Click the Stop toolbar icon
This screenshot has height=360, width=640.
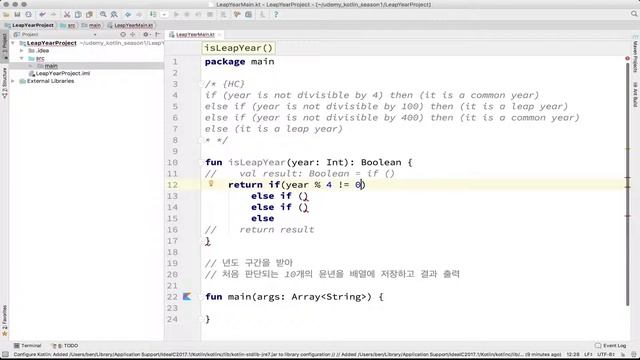point(210,15)
